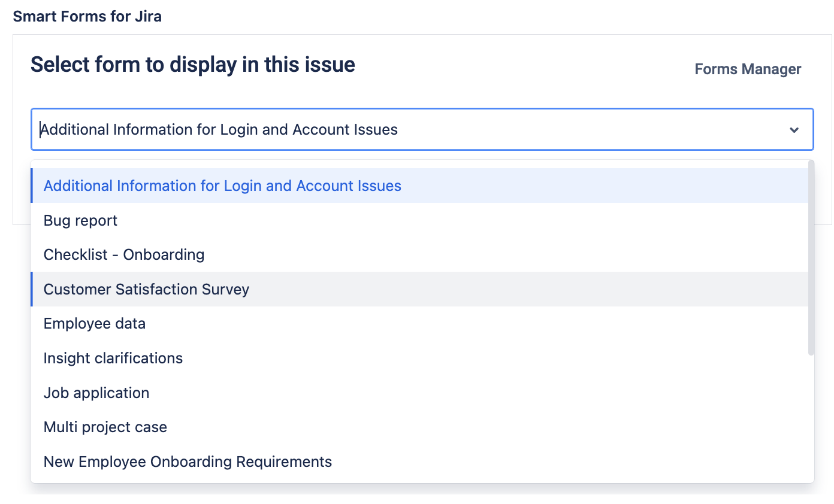
Task: Pick the Customer Satisfaction Survey option
Action: [x=146, y=290]
